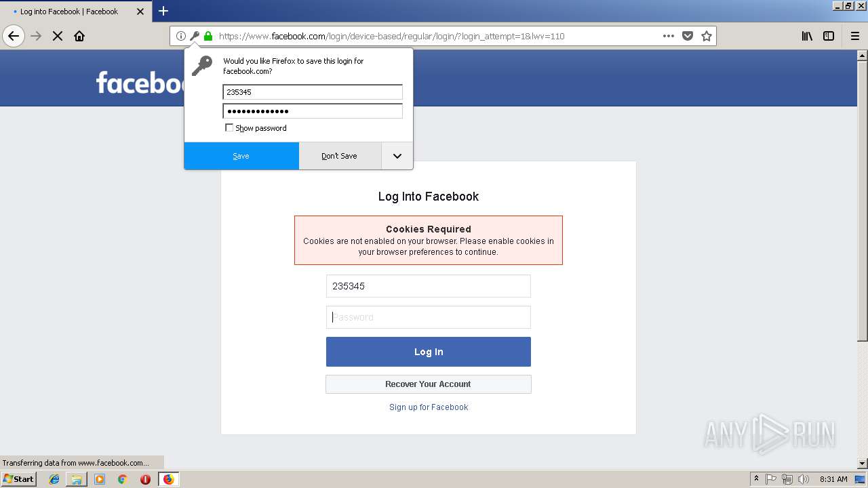Expand the Don't Save dropdown arrow
This screenshot has width=868, height=488.
pyautogui.click(x=397, y=156)
